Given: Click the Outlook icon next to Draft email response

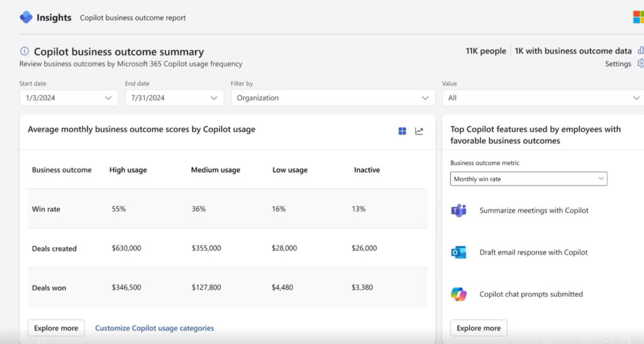Looking at the screenshot, I should tap(458, 252).
